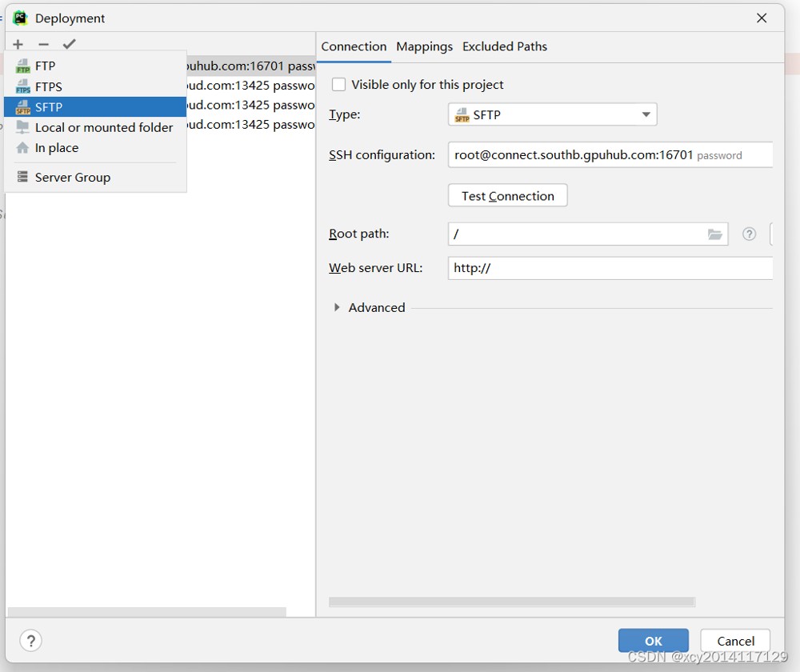Viewport: 800px width, 672px height.
Task: Pick the Local or mounted folder option
Action: click(95, 127)
